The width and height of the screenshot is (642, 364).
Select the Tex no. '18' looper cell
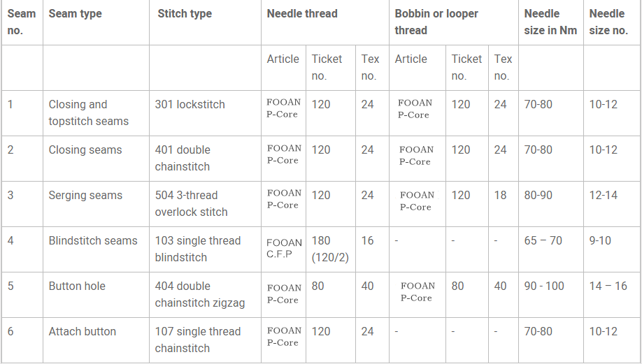click(504, 204)
